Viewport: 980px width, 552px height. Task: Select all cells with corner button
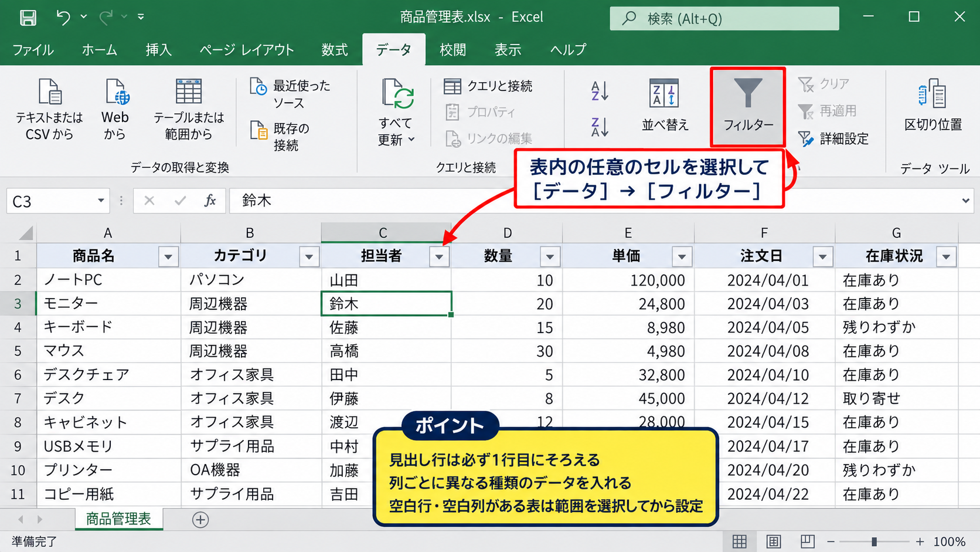pos(25,233)
